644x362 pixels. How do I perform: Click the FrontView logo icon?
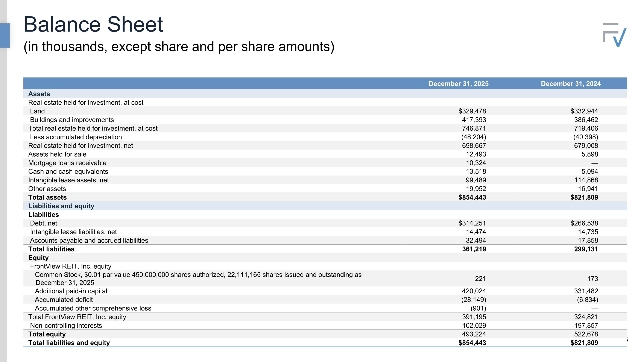615,35
